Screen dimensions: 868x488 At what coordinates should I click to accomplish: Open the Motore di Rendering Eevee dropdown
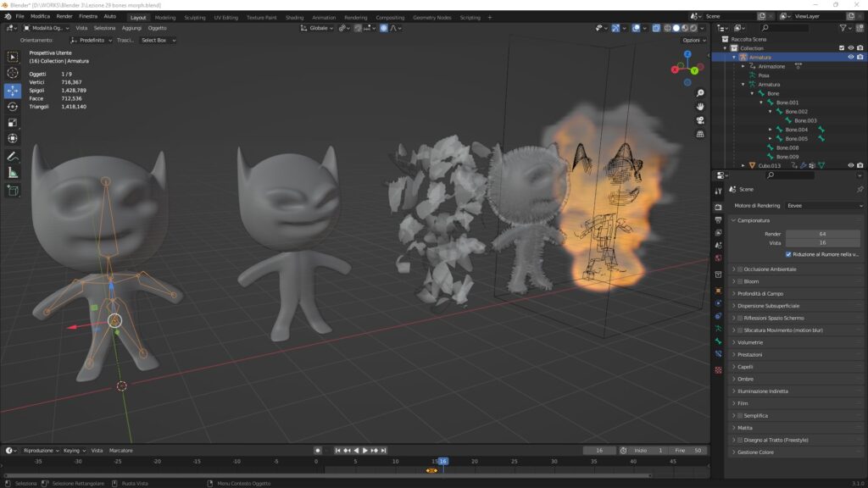(824, 206)
